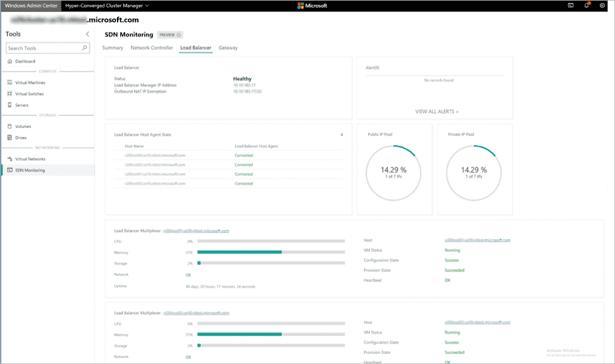This screenshot has height=364, width=615.
Task: Open Virtual Machines via its sidebar icon
Action: [10, 82]
